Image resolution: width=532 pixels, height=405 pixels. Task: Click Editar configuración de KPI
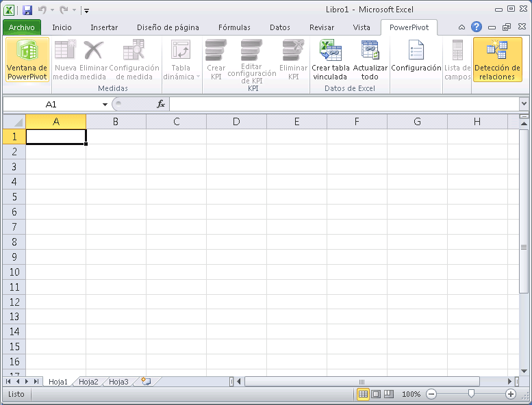[x=252, y=61]
